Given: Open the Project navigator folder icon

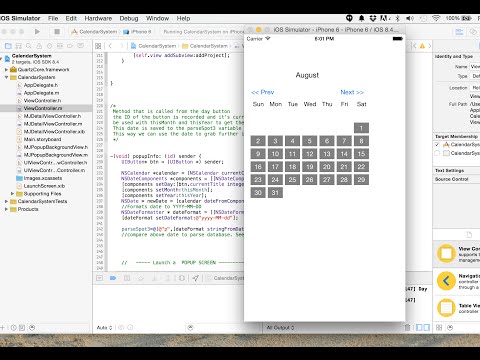Looking at the screenshot, I should [x=8, y=46].
